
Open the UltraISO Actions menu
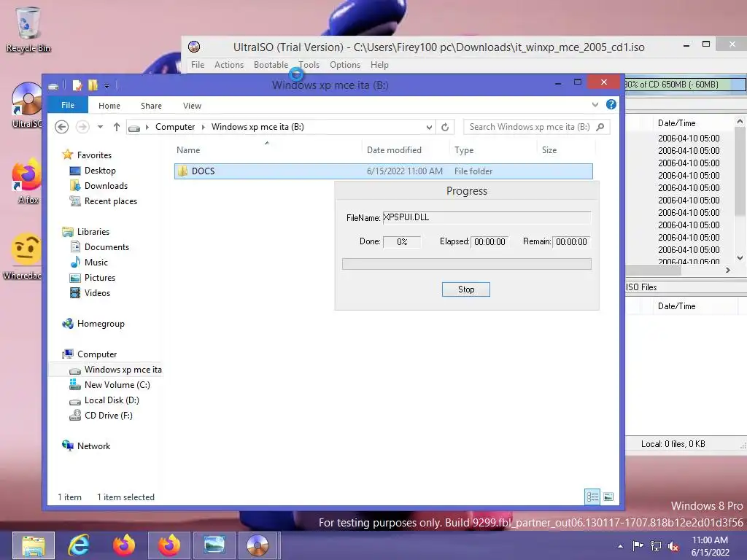[x=228, y=65]
